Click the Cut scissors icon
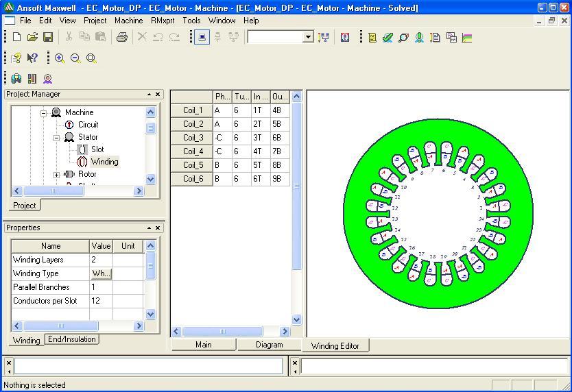This screenshot has width=572, height=392. coord(69,37)
